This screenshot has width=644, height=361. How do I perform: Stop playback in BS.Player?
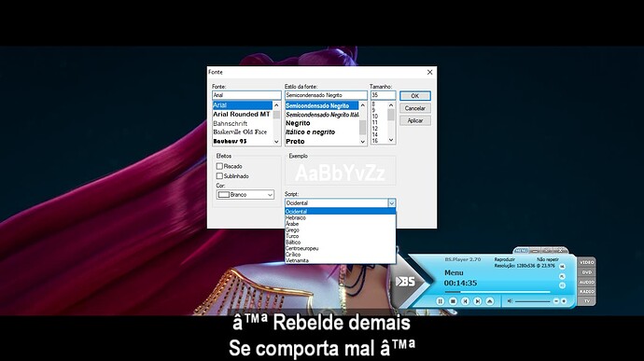coord(453,301)
